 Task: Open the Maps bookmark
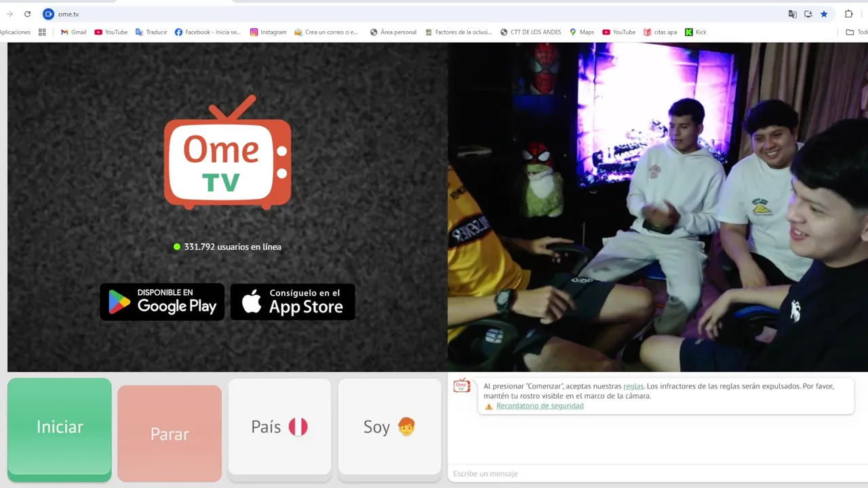[581, 32]
